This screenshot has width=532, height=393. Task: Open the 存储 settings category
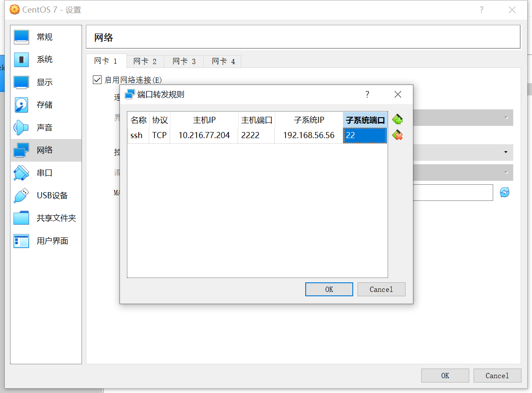pos(46,105)
